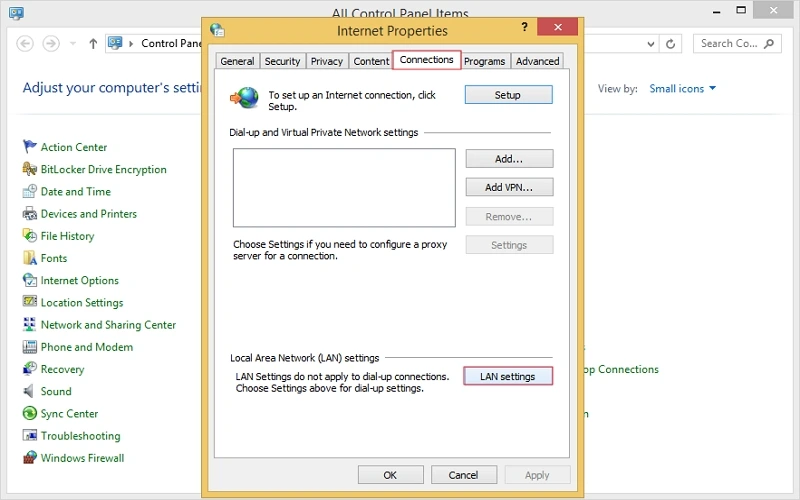Open the Devices and Printers link
800x500 pixels.
pyautogui.click(x=89, y=214)
